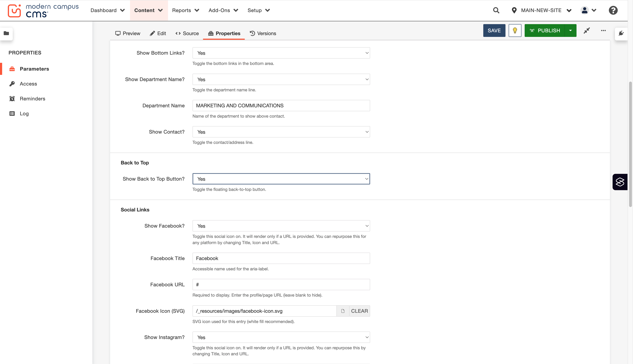Click the floating black layered widget icon
Image resolution: width=633 pixels, height=364 pixels.
(x=620, y=182)
